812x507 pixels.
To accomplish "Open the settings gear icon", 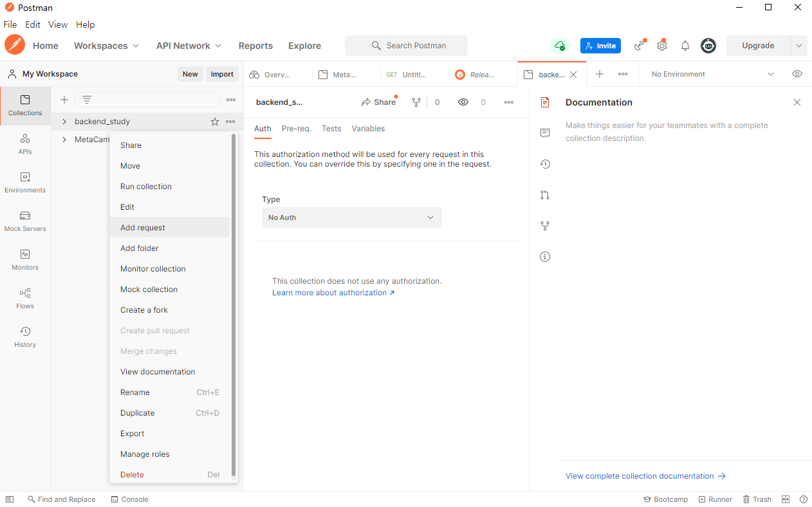I will pyautogui.click(x=662, y=46).
